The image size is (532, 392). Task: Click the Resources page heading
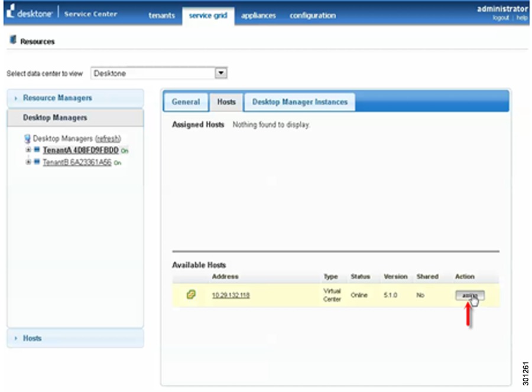[x=37, y=41]
